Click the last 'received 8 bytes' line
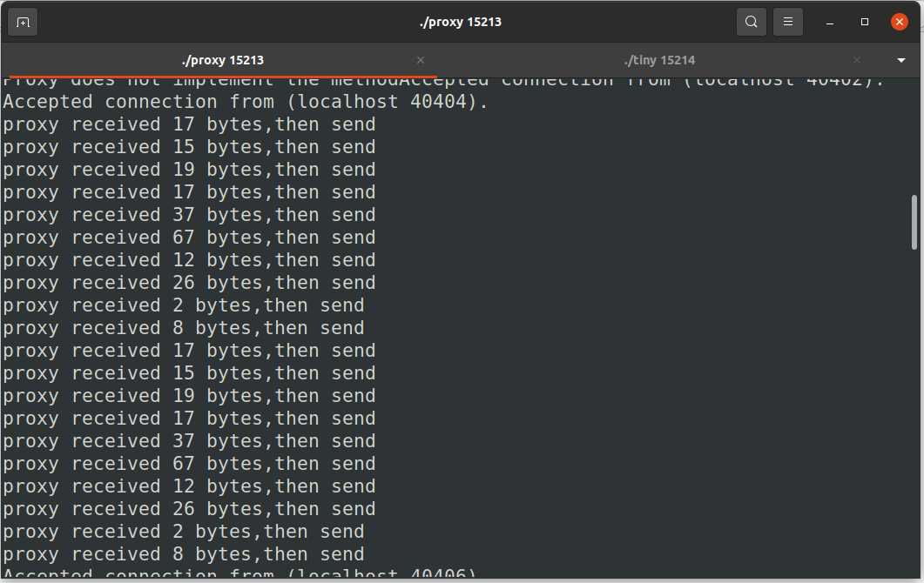Image resolution: width=924 pixels, height=583 pixels. [x=183, y=554]
